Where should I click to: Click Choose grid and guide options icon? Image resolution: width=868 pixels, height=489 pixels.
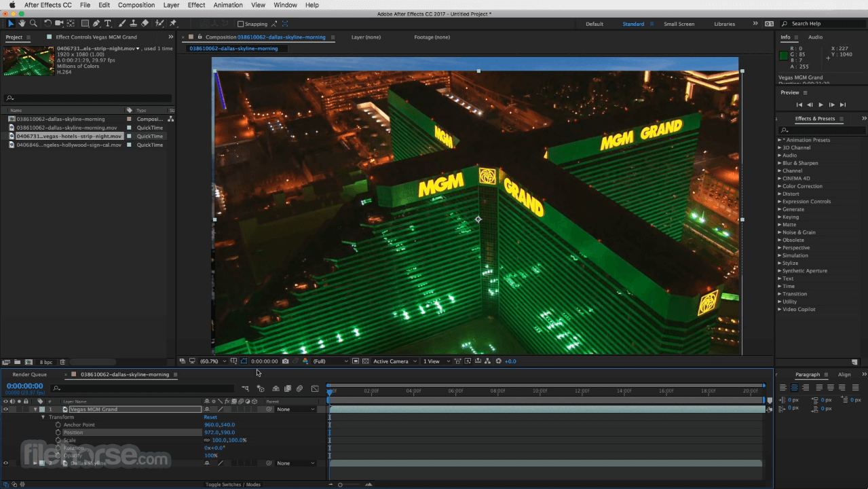233,361
